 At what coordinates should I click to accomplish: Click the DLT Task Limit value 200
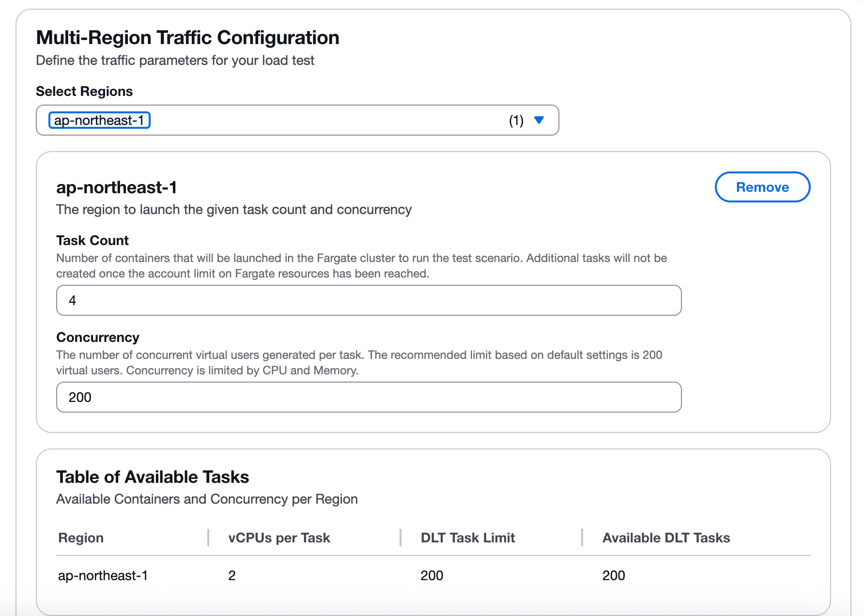pos(432,575)
